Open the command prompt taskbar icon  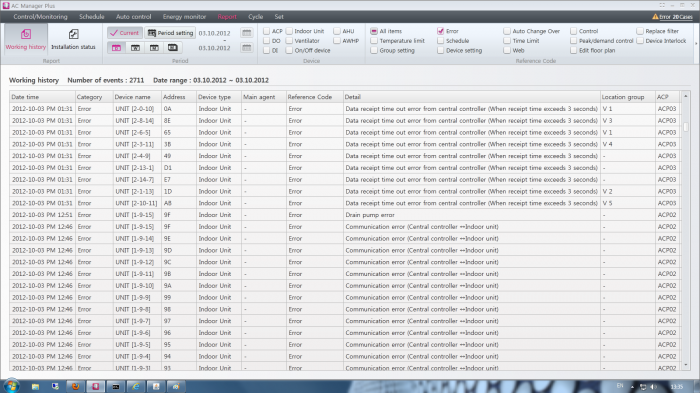click(x=116, y=387)
